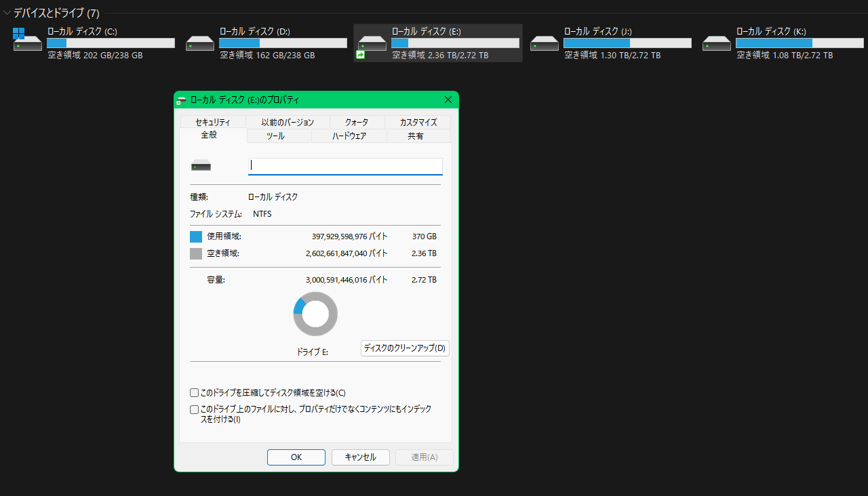This screenshot has width=868, height=496.
Task: Click the C: drive usage bar
Action: click(x=111, y=43)
